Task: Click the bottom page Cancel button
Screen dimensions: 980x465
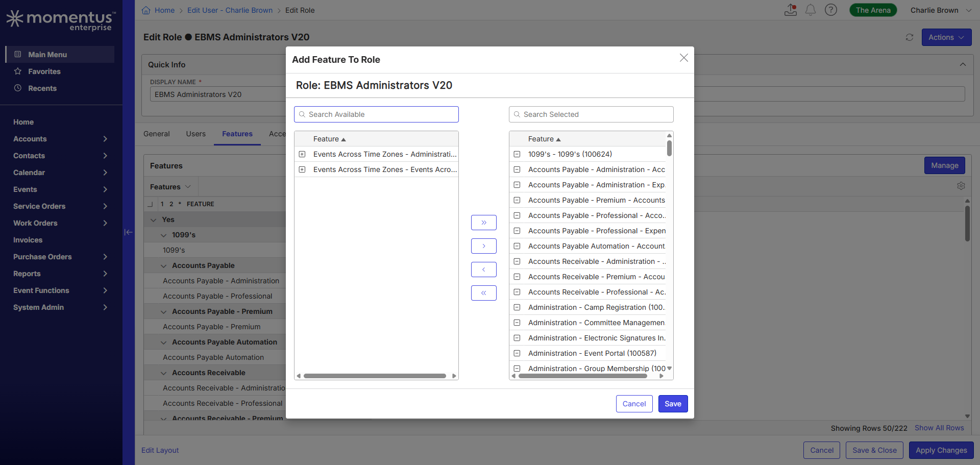Action: click(822, 450)
